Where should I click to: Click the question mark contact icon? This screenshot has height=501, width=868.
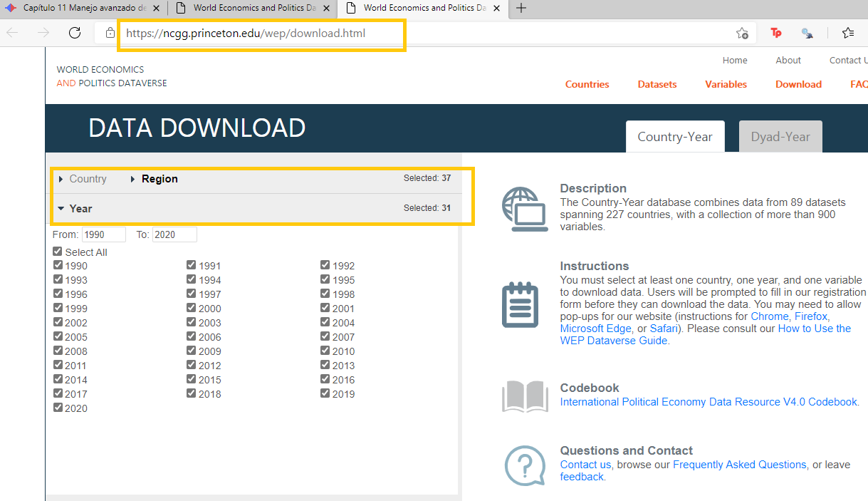[x=525, y=465]
